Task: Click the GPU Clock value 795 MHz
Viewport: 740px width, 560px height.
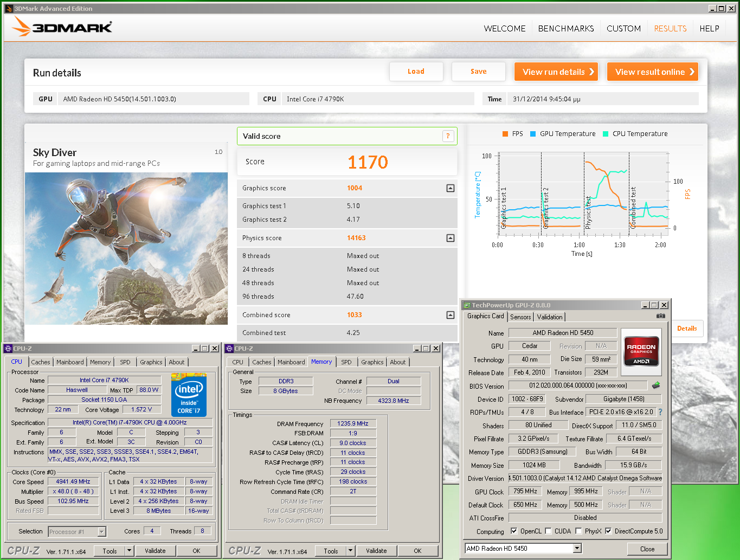Action: coord(525,491)
